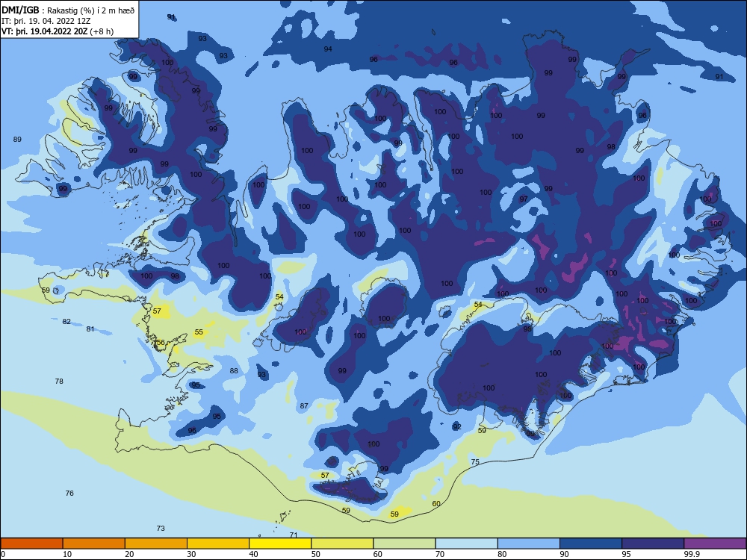Click the amber 20–30 legend swatch

156,544
